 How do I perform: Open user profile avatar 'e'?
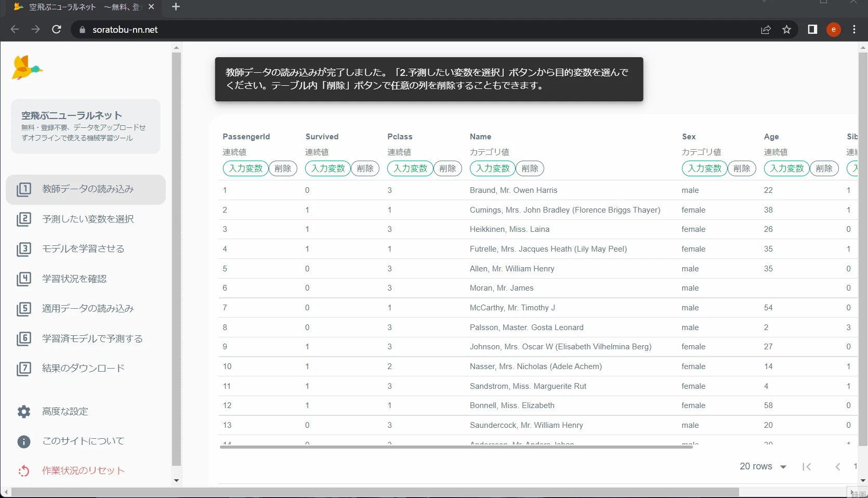834,30
